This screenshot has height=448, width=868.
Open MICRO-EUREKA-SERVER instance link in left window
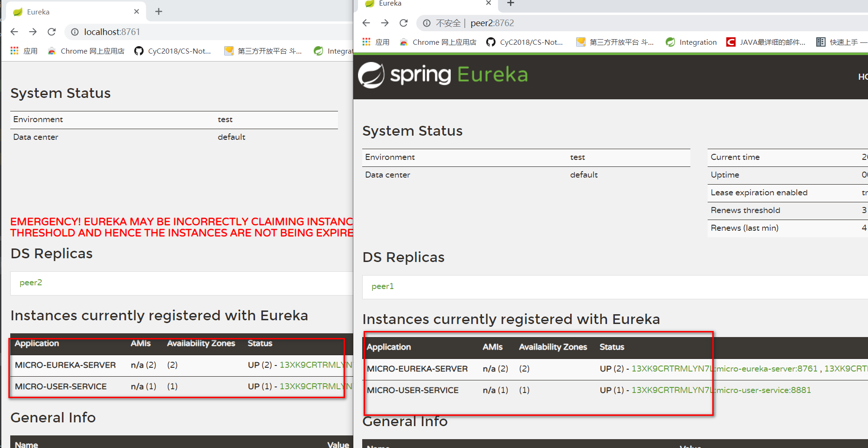pyautogui.click(x=316, y=365)
